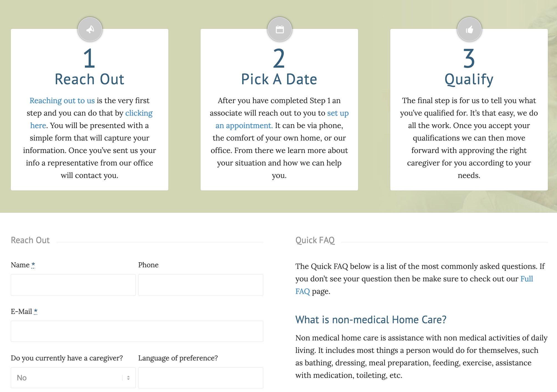Click the 'Qualify' card heading

pos(469,80)
